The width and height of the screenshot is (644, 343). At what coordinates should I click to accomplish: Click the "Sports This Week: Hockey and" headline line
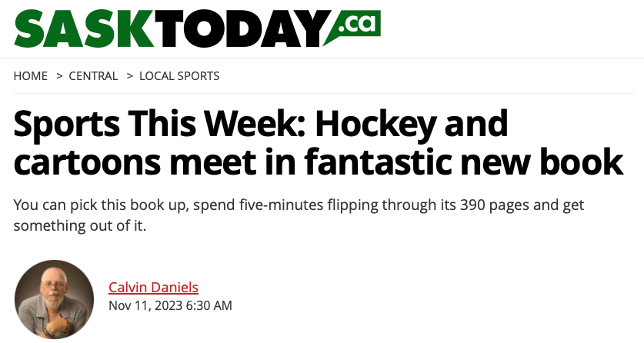261,125
